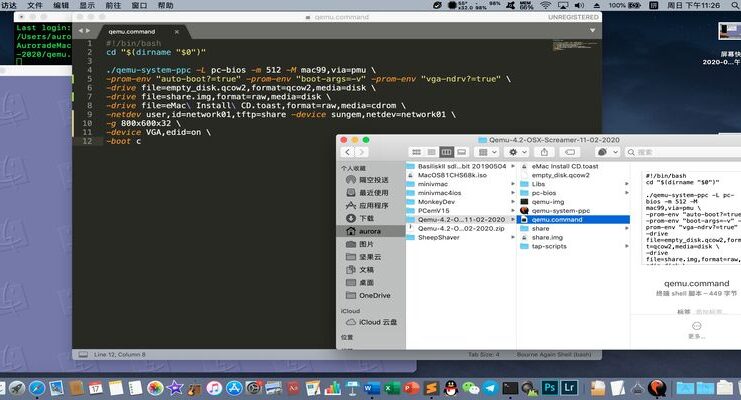Click Tab Size: 4 in status bar
Viewport: 741px width, 400px height.
[483, 355]
